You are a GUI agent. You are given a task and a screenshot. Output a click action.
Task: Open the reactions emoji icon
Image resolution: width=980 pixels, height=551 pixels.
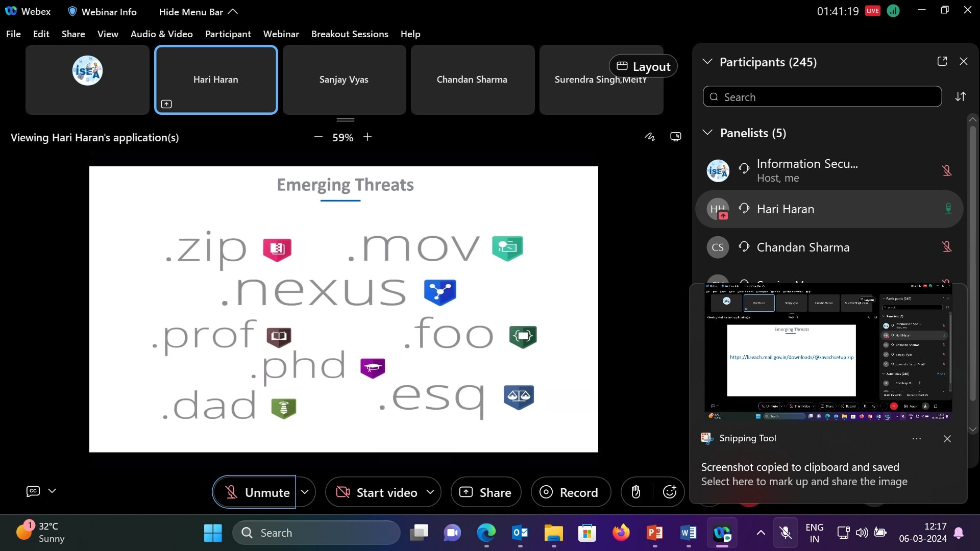click(x=669, y=492)
